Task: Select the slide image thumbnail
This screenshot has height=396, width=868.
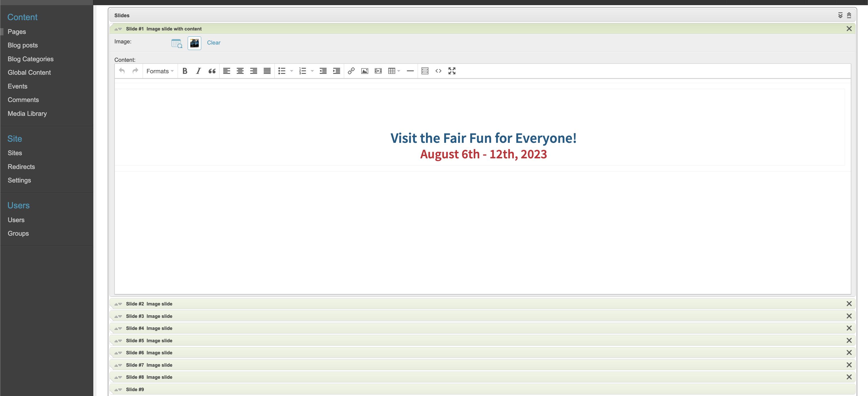Action: tap(194, 43)
